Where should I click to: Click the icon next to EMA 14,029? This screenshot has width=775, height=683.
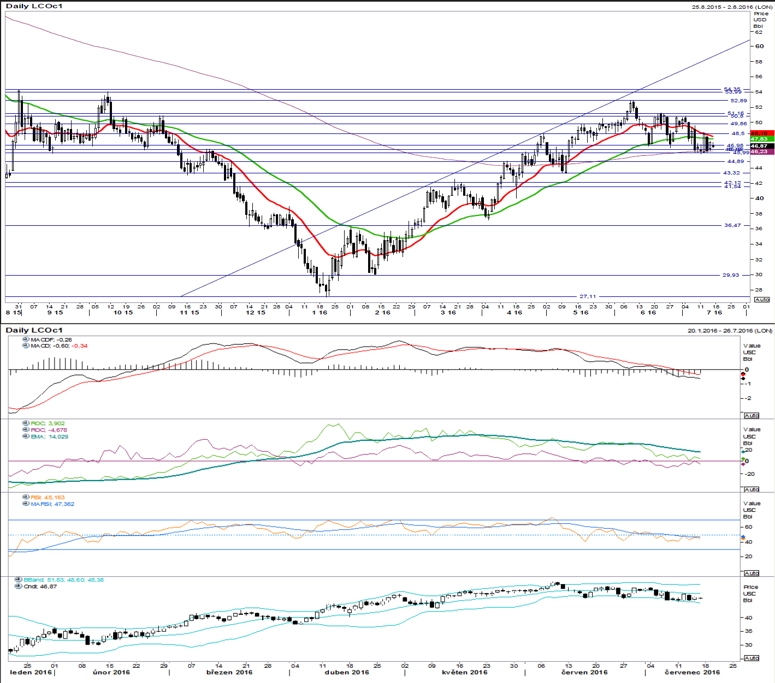click(26, 436)
